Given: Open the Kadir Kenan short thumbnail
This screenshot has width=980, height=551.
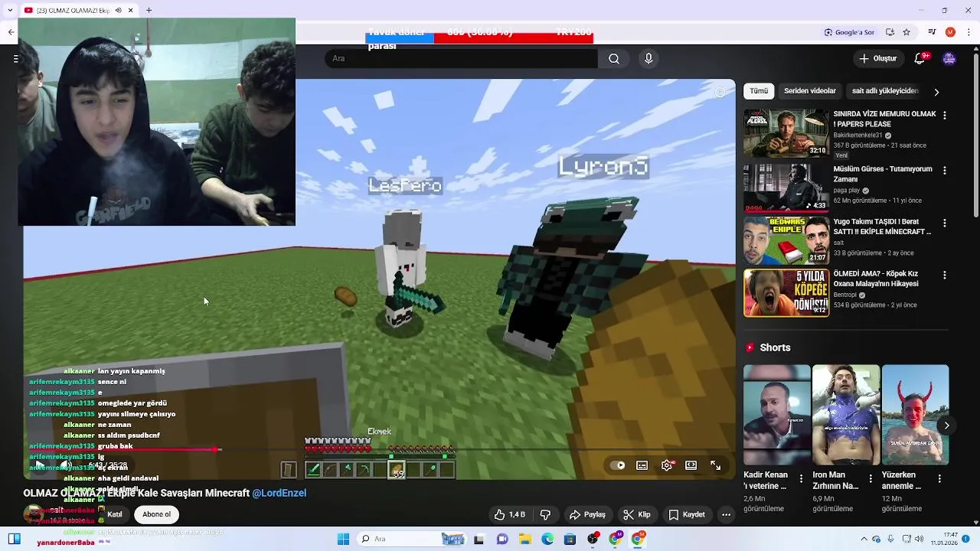Looking at the screenshot, I should (777, 415).
